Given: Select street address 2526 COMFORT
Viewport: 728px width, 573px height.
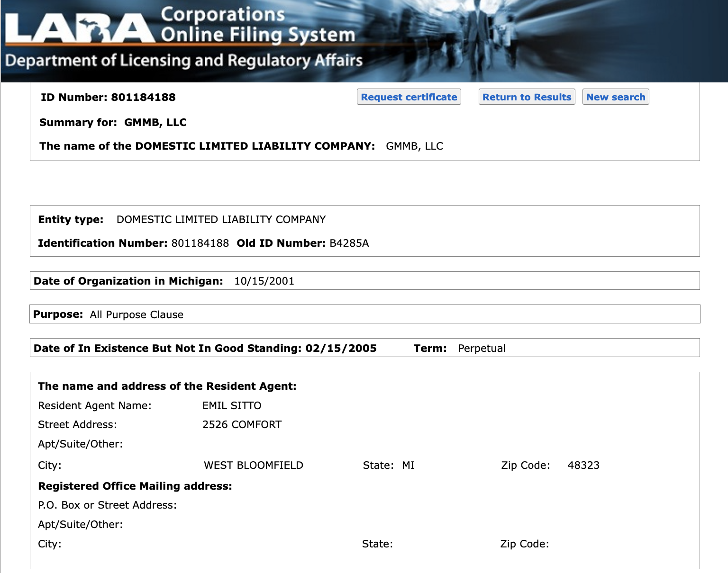Looking at the screenshot, I should 242,425.
